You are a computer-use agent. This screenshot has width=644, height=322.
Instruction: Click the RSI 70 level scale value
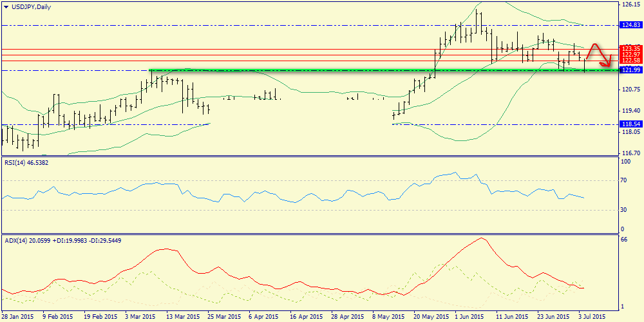(x=623, y=181)
